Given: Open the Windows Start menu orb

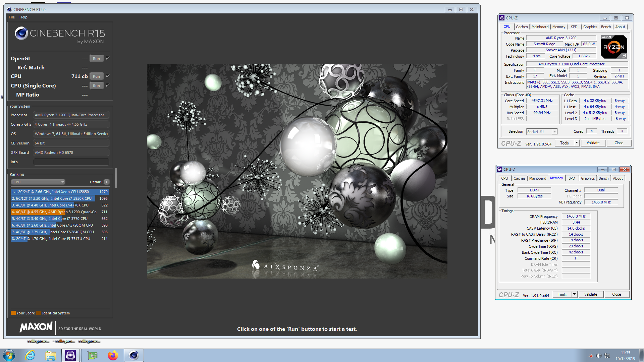Looking at the screenshot, I should [x=9, y=355].
